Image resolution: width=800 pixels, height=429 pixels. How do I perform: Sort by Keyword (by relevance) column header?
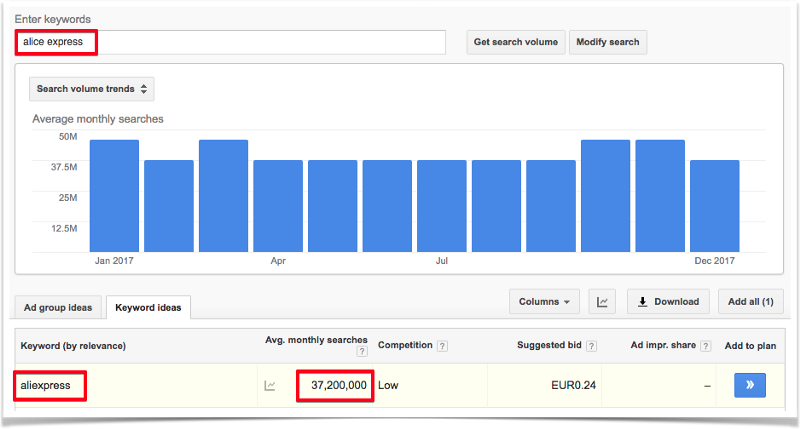tap(73, 346)
